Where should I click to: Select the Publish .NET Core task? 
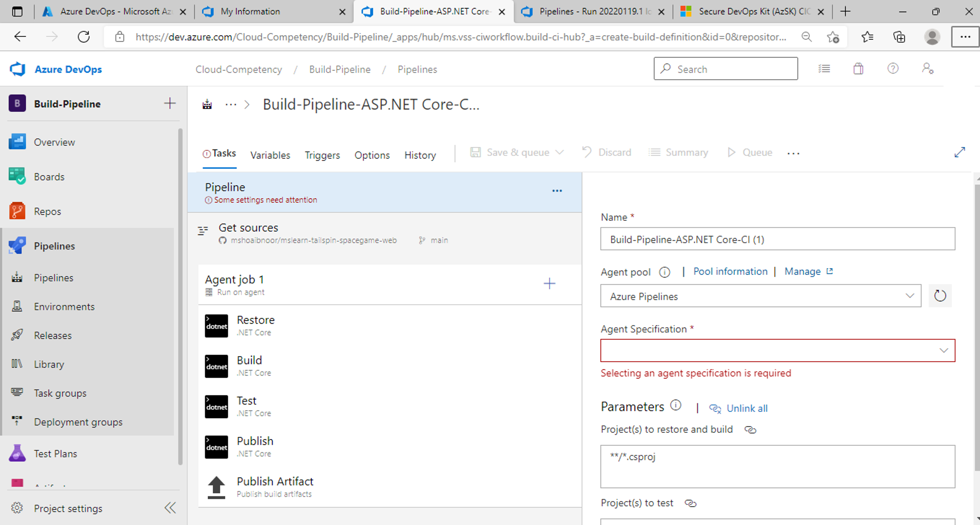pos(390,447)
